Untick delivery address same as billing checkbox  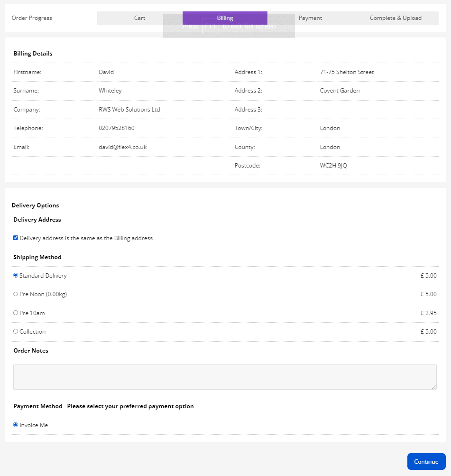click(x=16, y=238)
